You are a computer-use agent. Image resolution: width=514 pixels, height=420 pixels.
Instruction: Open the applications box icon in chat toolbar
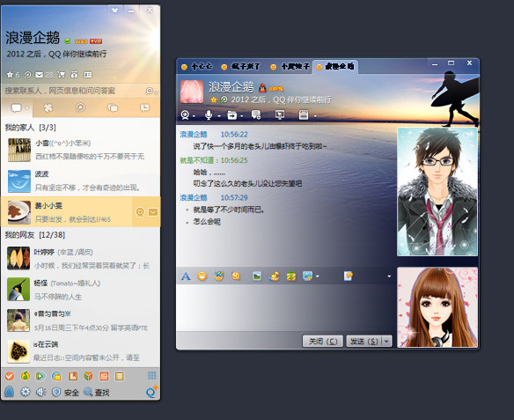pos(304,114)
